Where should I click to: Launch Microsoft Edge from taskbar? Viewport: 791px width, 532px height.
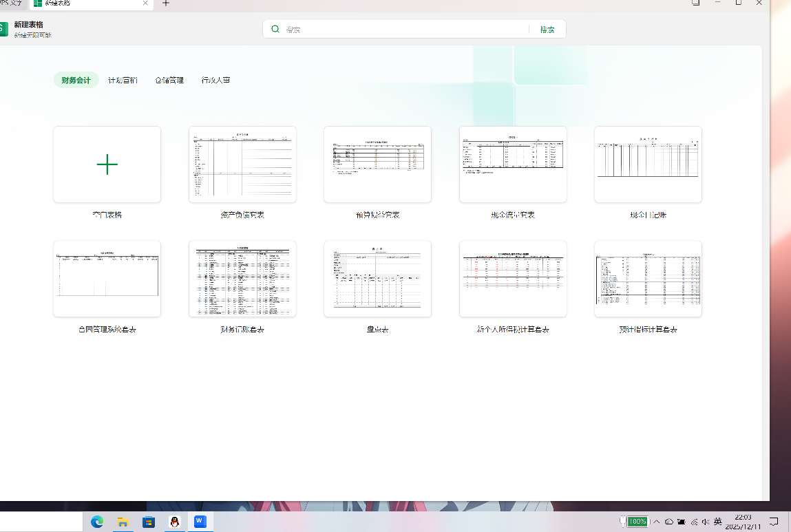(97, 522)
